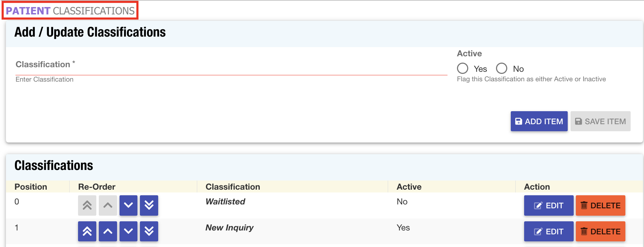
Task: Move New Inquiry row to the top
Action: [x=87, y=232]
